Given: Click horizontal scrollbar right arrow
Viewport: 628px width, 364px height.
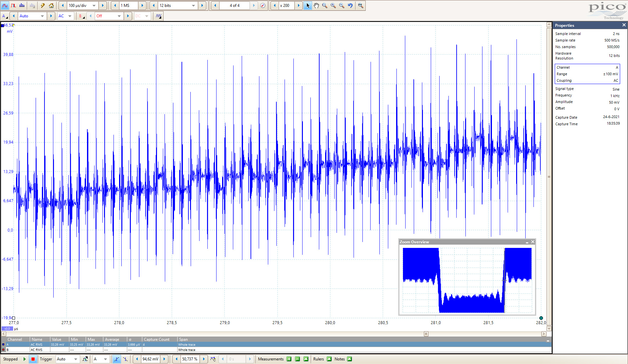Looking at the screenshot, I should point(544,334).
